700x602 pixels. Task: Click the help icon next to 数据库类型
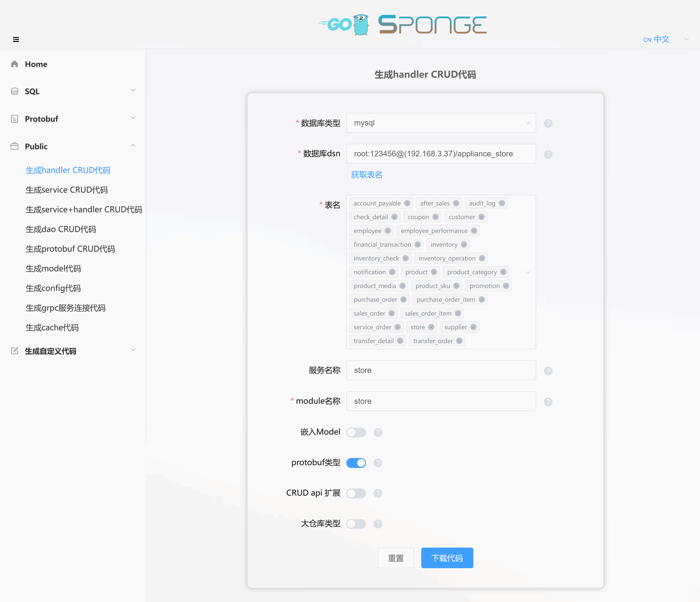tap(548, 123)
